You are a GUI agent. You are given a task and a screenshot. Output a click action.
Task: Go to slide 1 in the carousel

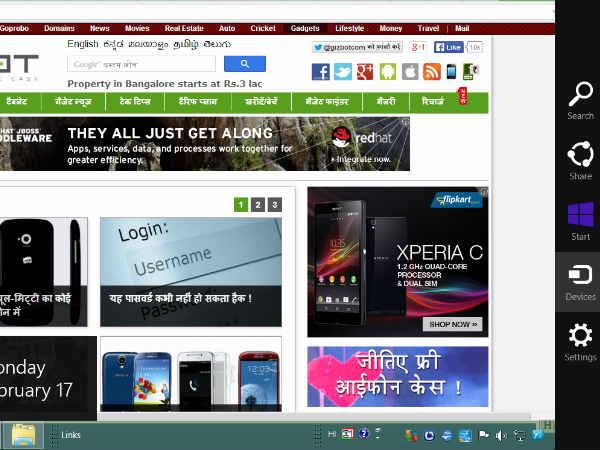click(241, 205)
